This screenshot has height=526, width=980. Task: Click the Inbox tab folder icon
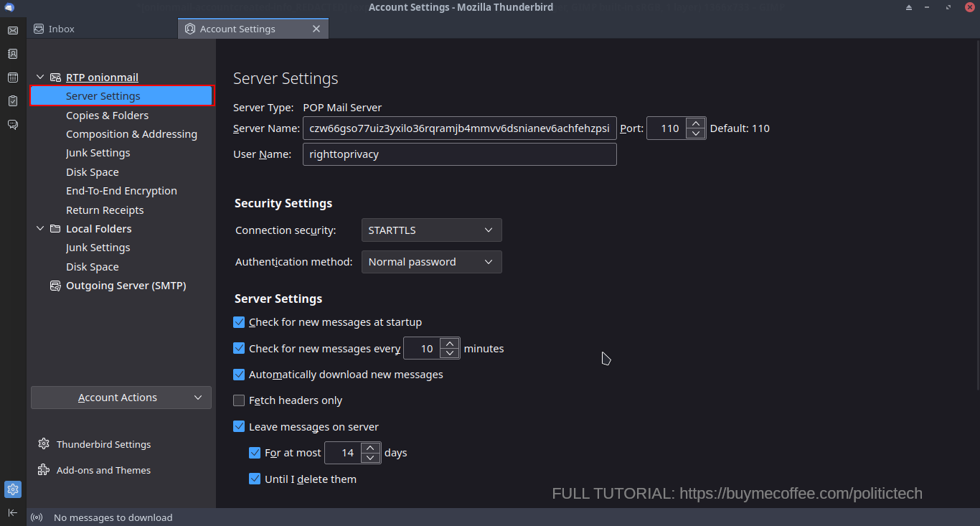point(39,29)
